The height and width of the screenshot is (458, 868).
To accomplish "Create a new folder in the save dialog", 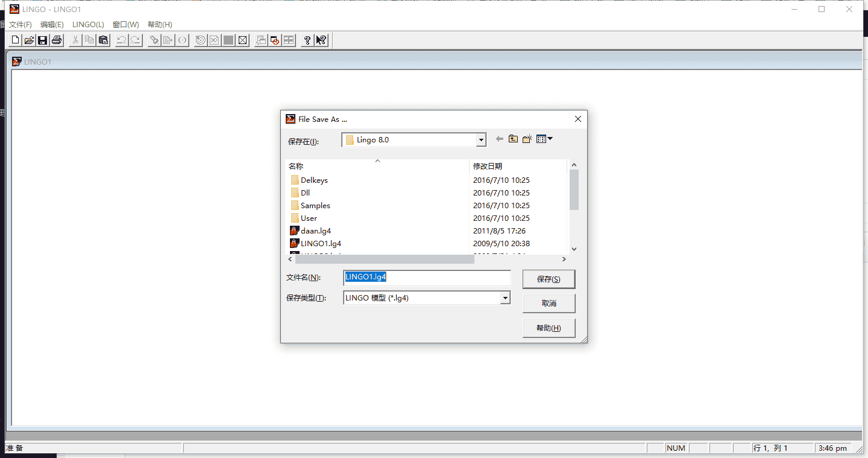I will click(x=527, y=139).
